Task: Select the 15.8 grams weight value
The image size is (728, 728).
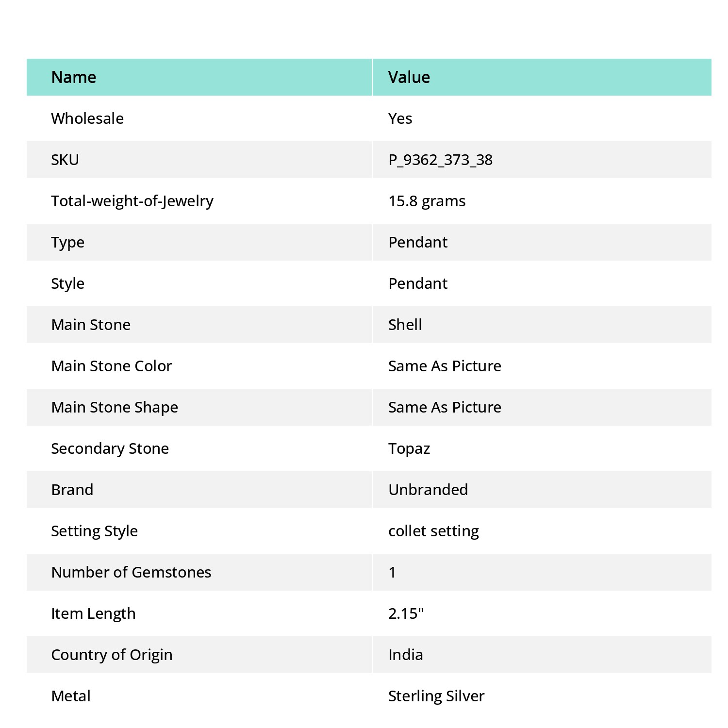Action: click(x=427, y=201)
